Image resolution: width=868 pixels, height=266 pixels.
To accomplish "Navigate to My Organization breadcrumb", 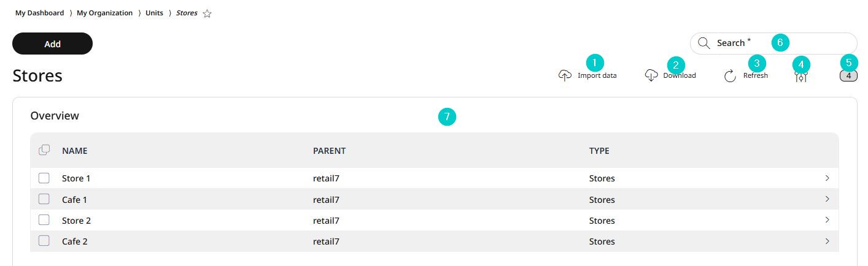I will pos(104,13).
